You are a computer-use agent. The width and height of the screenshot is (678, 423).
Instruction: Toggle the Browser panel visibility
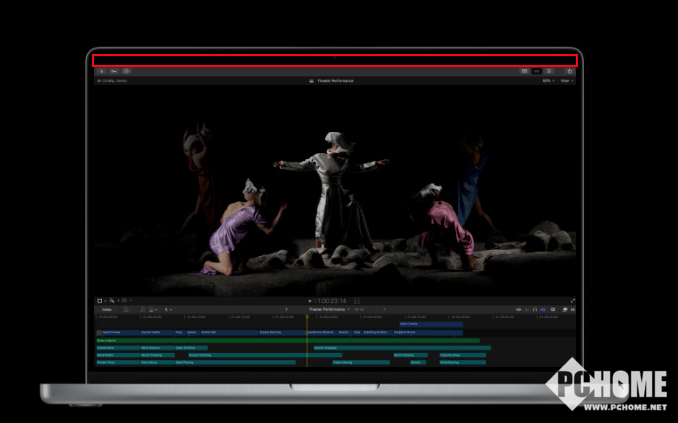[x=524, y=71]
